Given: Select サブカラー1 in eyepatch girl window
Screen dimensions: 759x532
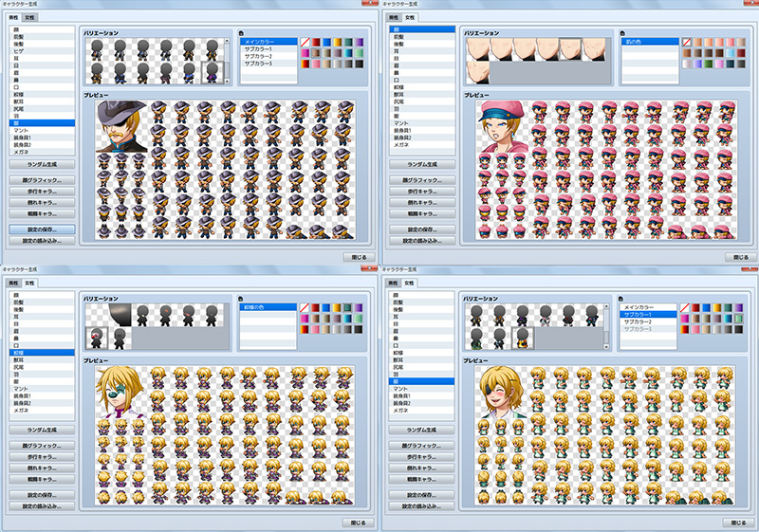Looking at the screenshot, I should 648,315.
